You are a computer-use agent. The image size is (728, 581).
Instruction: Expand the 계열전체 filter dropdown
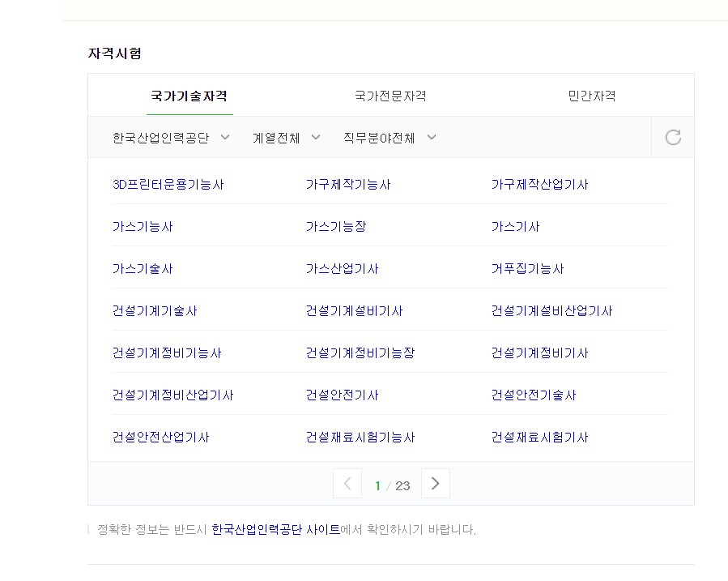click(287, 138)
